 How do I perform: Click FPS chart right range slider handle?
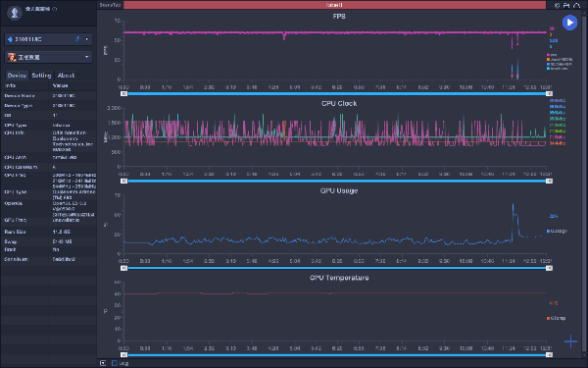coord(549,93)
